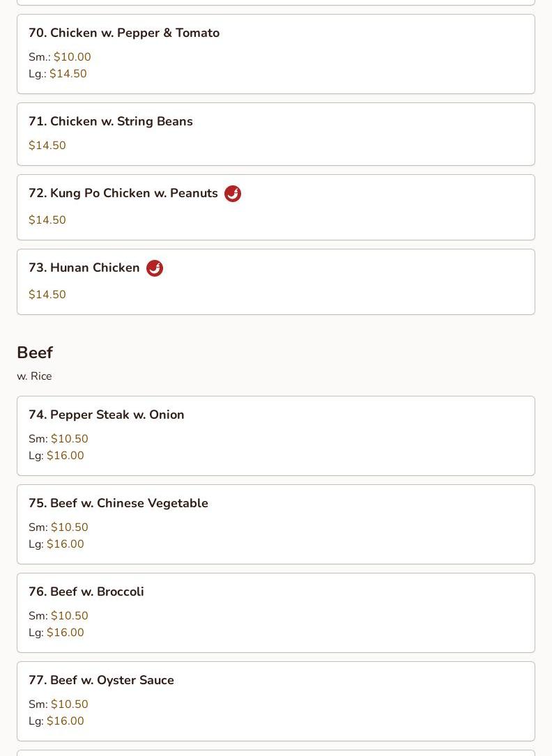Click spicy icon beside Hunan Chicken
Viewport: 552px width, 756px height.
pyautogui.click(x=155, y=268)
